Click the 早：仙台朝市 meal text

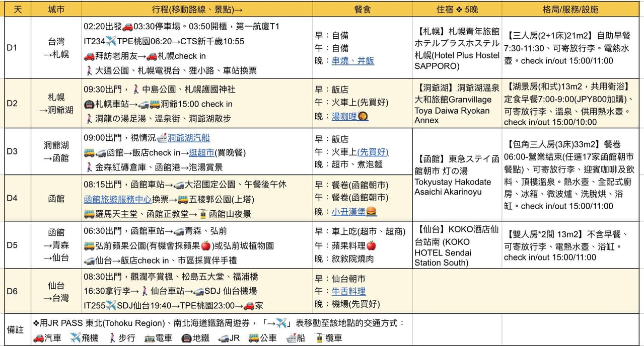[x=340, y=279]
